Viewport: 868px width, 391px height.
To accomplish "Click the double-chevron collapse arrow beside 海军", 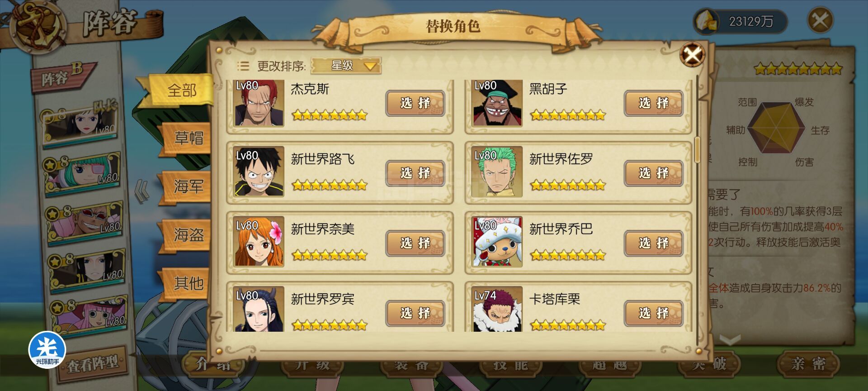I will (142, 191).
